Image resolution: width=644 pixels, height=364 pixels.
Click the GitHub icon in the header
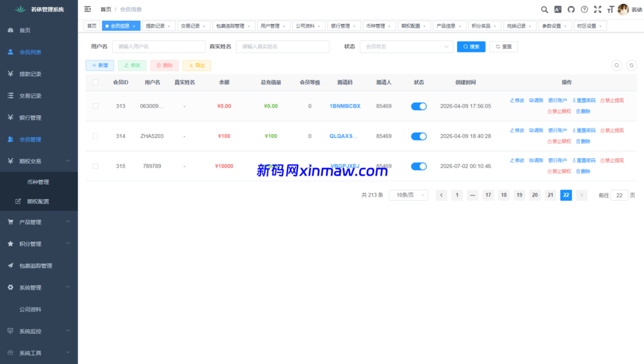571,9
